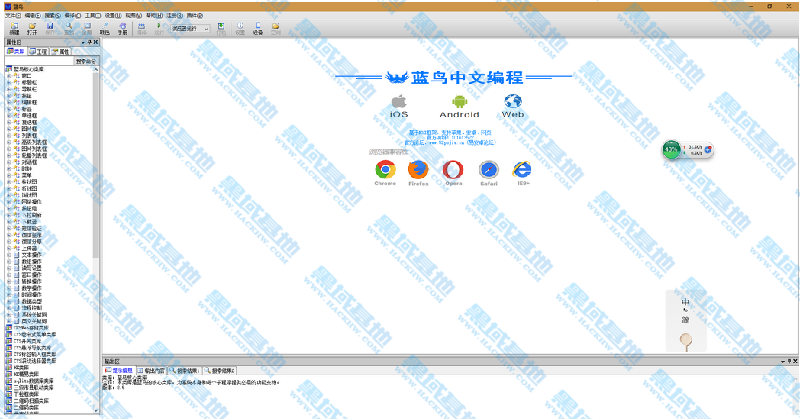Expand the 单选框 tree node
Screen dimensions: 800x419
tap(9, 115)
